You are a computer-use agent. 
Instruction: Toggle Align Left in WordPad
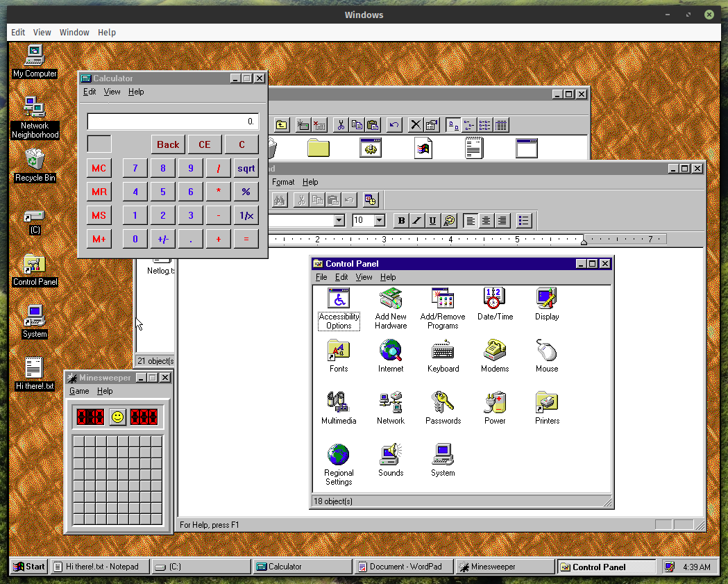(471, 221)
